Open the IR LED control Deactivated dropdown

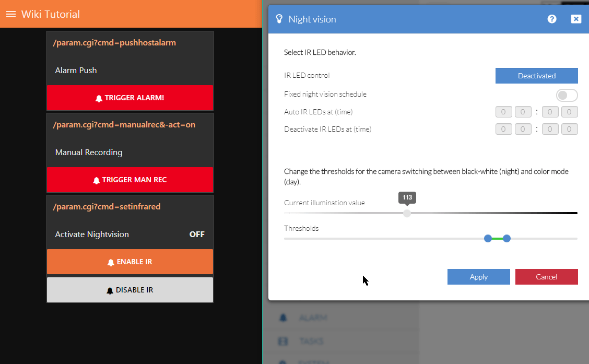(536, 76)
